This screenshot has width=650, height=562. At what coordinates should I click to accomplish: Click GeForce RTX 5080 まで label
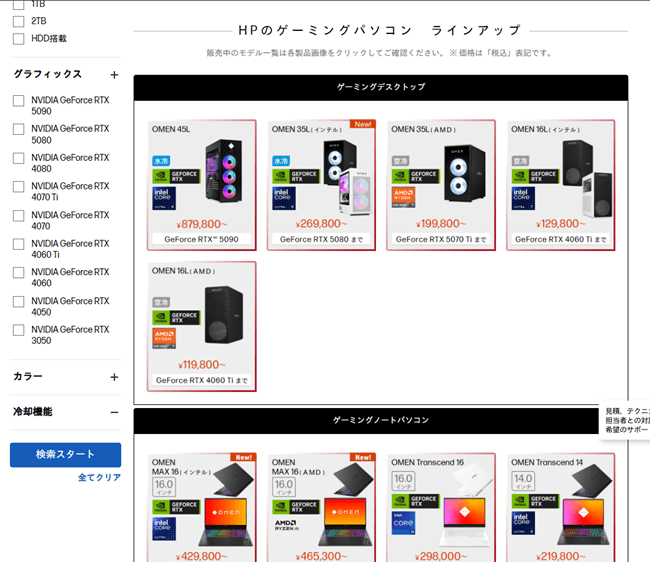click(x=321, y=239)
